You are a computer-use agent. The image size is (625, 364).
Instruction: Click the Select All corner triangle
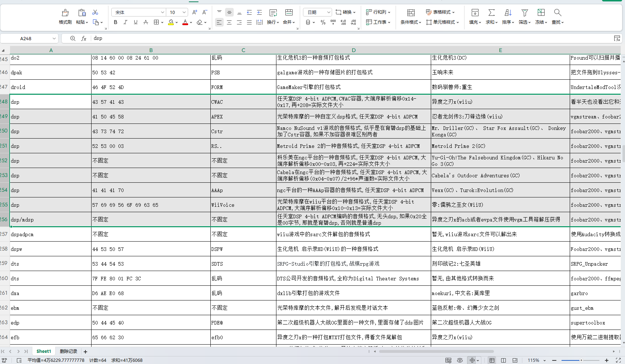[3, 51]
